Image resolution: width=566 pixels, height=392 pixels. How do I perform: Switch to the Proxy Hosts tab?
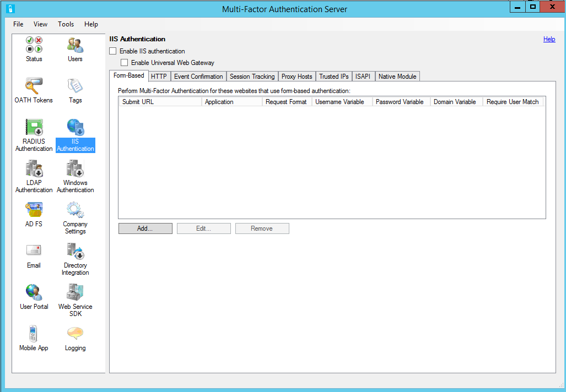pyautogui.click(x=297, y=77)
